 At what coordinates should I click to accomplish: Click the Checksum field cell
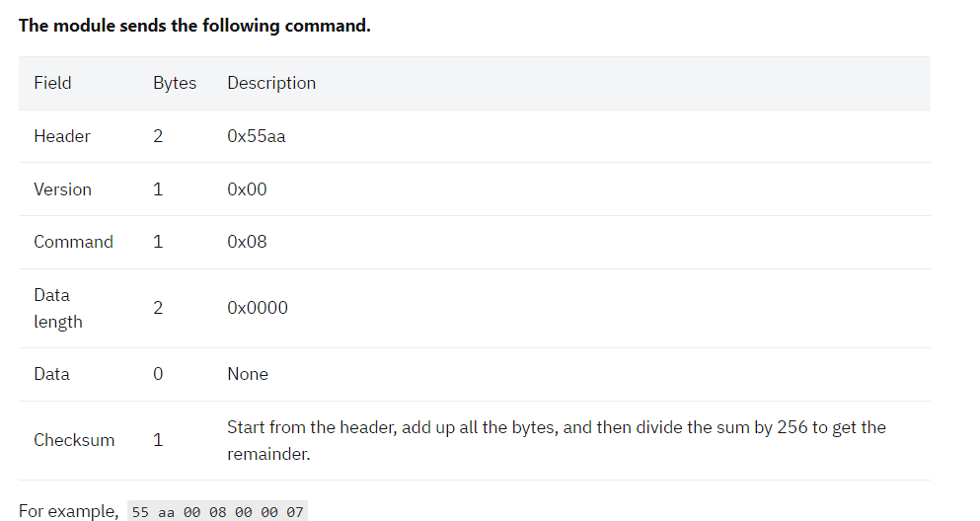(x=74, y=440)
